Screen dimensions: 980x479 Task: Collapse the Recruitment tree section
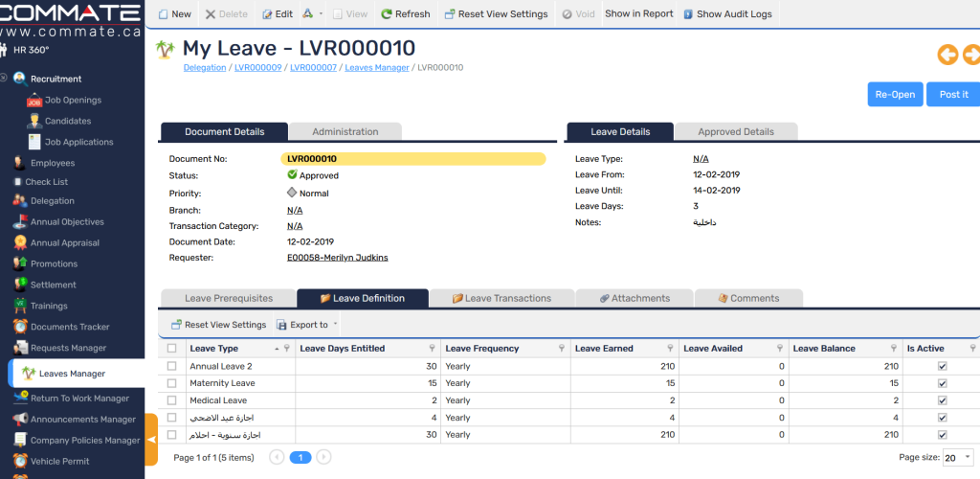(4, 79)
